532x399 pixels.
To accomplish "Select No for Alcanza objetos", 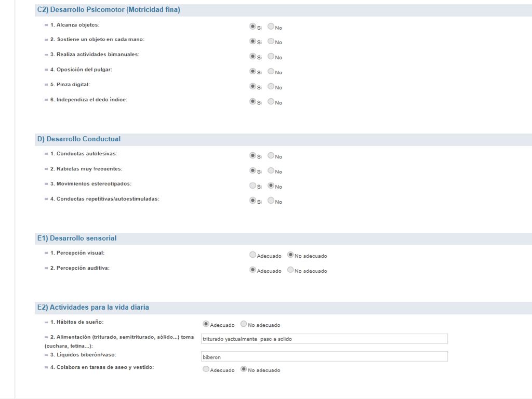I will click(271, 26).
